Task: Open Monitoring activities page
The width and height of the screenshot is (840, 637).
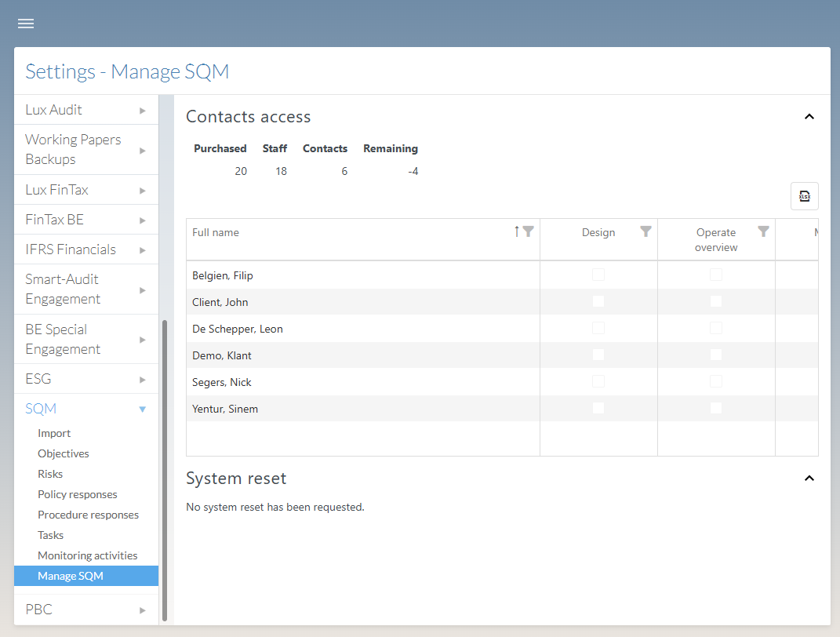Action: [87, 555]
